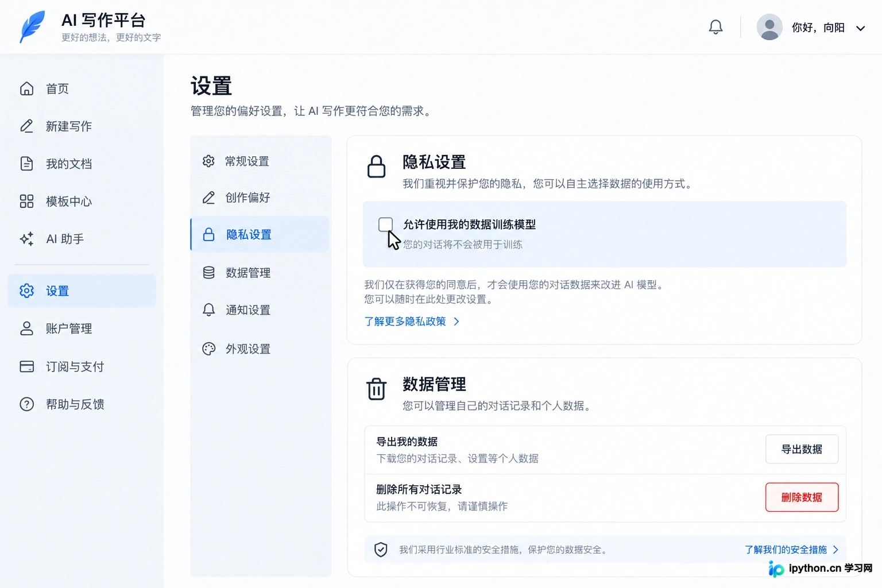
Task: Click the 数据管理 database icon in settings menu
Action: click(209, 272)
